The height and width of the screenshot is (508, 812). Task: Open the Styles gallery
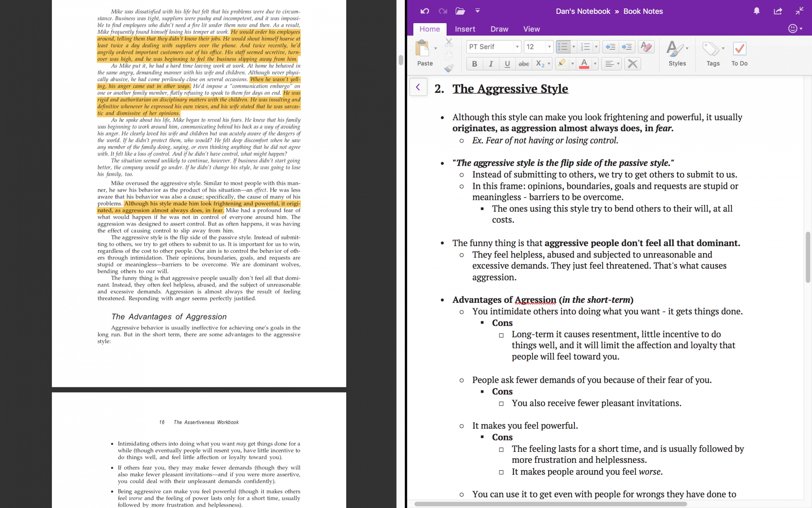point(677,53)
